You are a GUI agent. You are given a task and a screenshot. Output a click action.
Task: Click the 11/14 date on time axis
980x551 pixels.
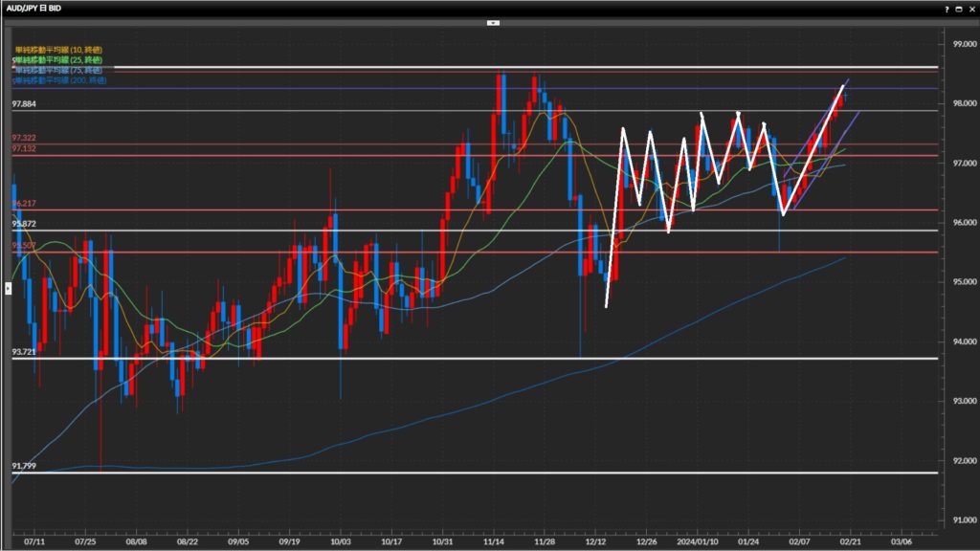point(493,540)
